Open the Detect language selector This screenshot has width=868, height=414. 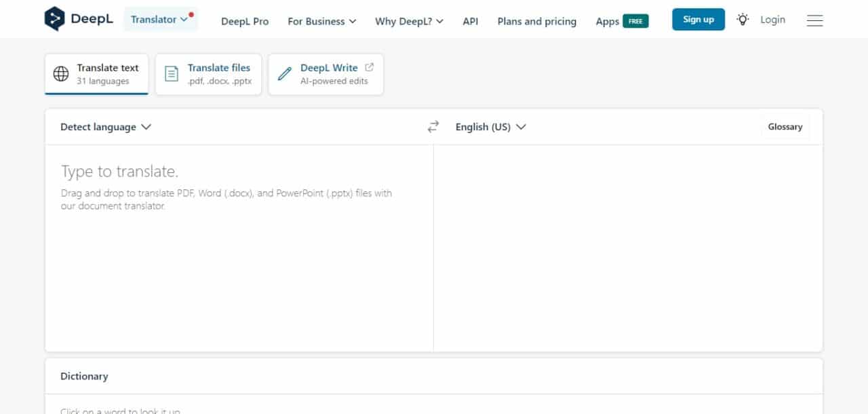(x=105, y=127)
